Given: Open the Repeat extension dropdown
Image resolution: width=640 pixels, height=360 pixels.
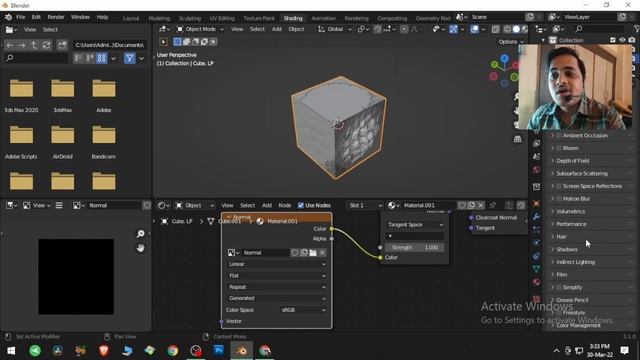Looking at the screenshot, I should (277, 287).
